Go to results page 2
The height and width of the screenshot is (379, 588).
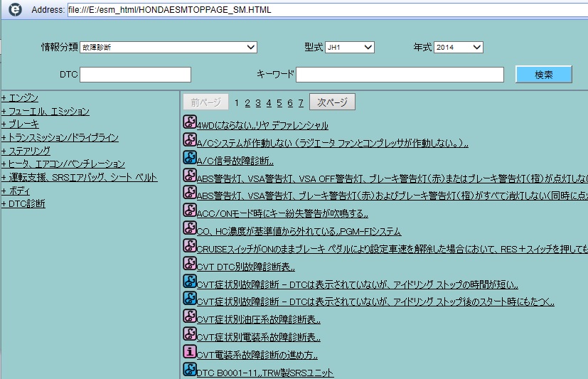247,102
